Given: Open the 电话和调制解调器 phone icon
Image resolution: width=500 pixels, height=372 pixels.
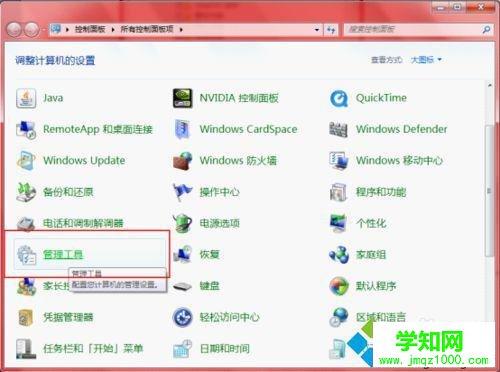Looking at the screenshot, I should pyautogui.click(x=26, y=223).
